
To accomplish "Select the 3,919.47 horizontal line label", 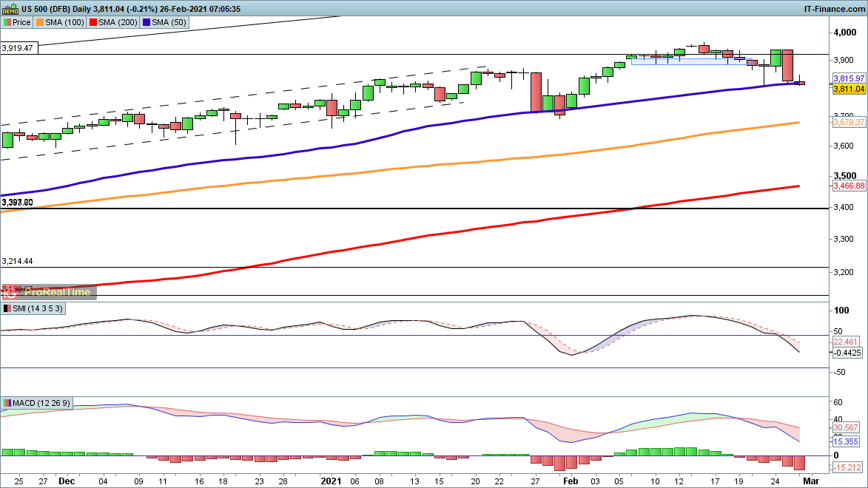I will 18,48.
